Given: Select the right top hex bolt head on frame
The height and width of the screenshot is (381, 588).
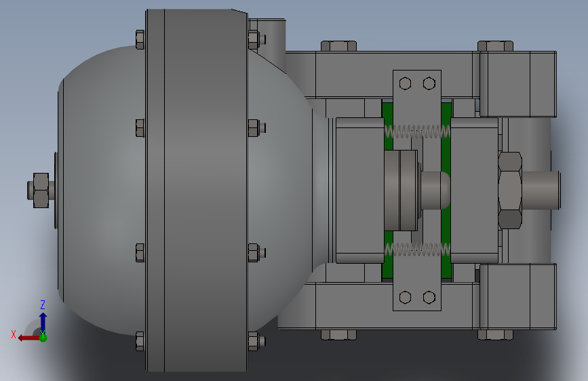Looking at the screenshot, I should click(495, 46).
